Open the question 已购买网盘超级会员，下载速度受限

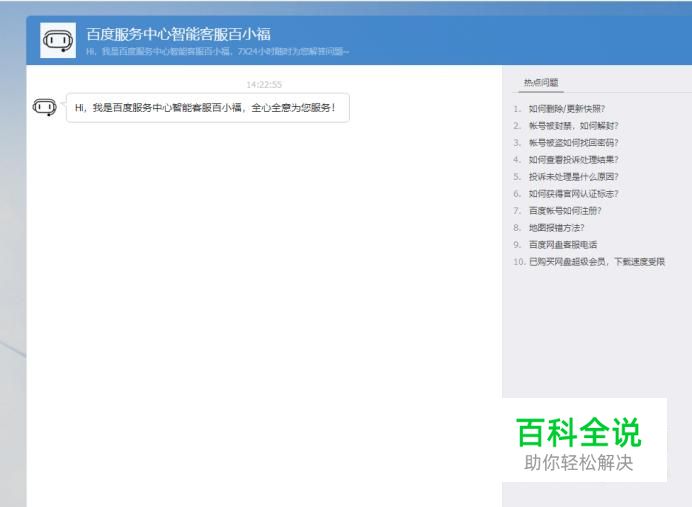pos(597,262)
